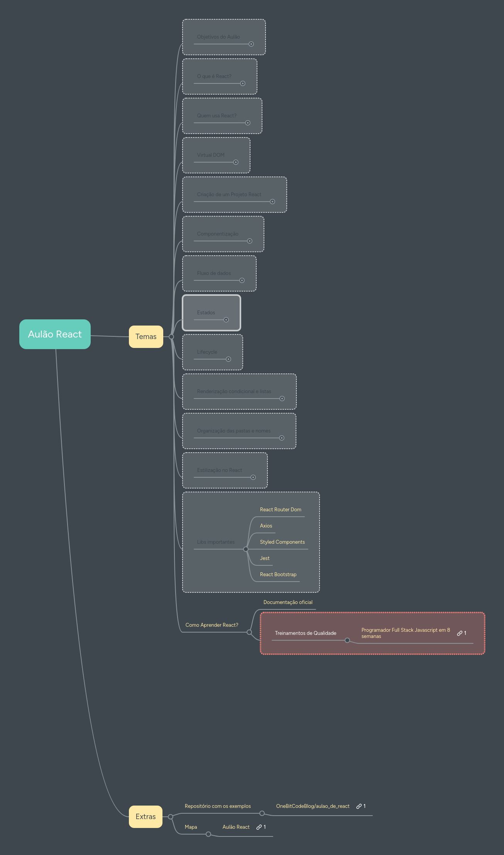
Task: Collapse the Temas branch circle
Action: (x=171, y=337)
